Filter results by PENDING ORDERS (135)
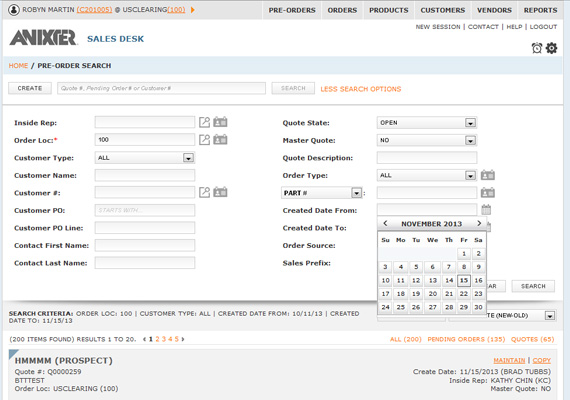Image resolution: width=570 pixels, height=400 pixels. pyautogui.click(x=466, y=339)
